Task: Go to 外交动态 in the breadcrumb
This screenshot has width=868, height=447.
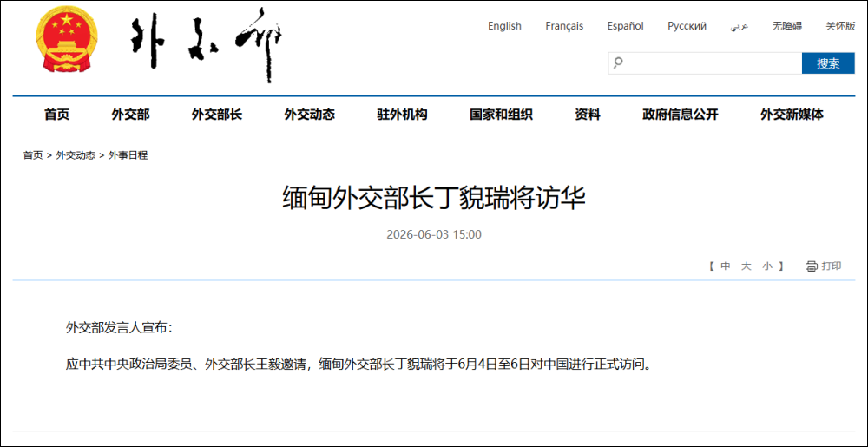Action: coord(76,155)
